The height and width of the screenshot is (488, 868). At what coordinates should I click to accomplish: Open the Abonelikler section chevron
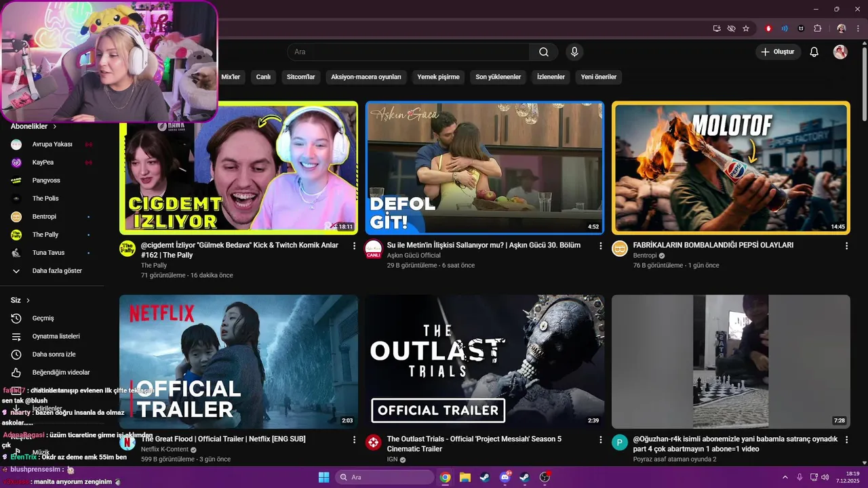coord(55,127)
